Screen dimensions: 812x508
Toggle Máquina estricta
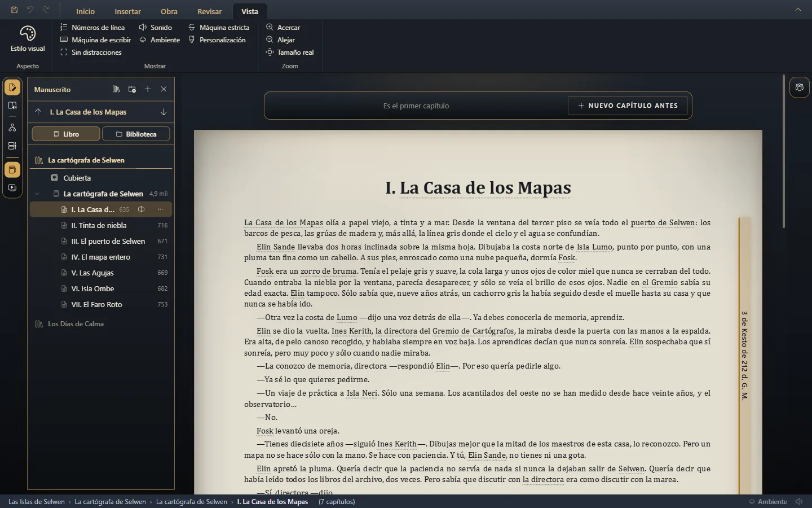[219, 27]
